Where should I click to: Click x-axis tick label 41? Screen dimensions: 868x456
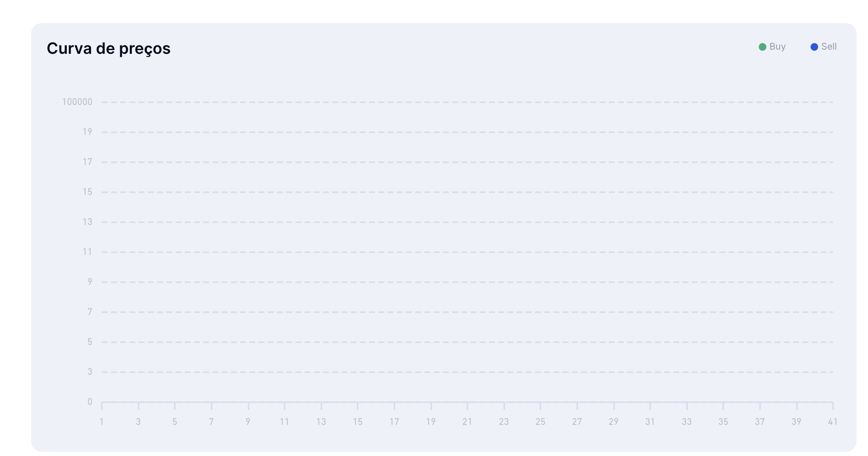pyautogui.click(x=832, y=422)
